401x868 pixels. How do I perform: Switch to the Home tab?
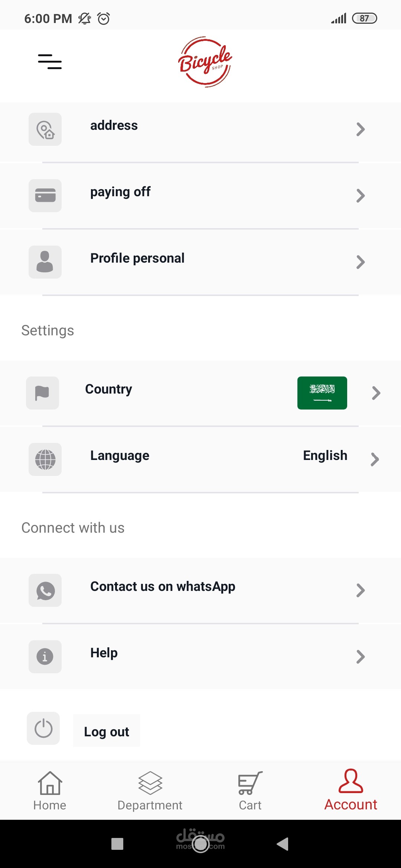tap(50, 790)
